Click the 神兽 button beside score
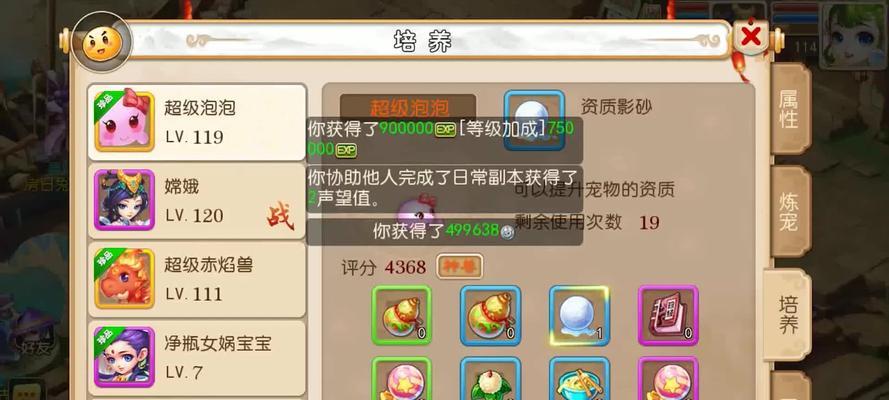 (x=459, y=266)
